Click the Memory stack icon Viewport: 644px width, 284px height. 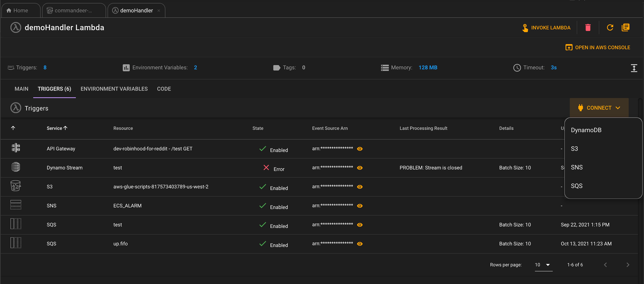pyautogui.click(x=385, y=68)
